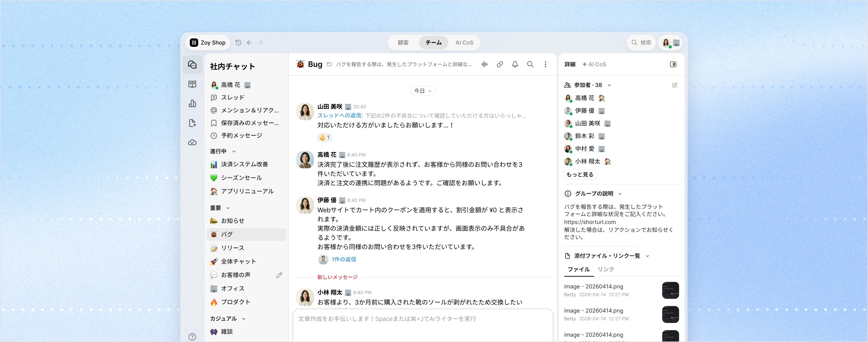Open the スレッドへの返信 link
The width and height of the screenshot is (868, 342).
coord(340,115)
